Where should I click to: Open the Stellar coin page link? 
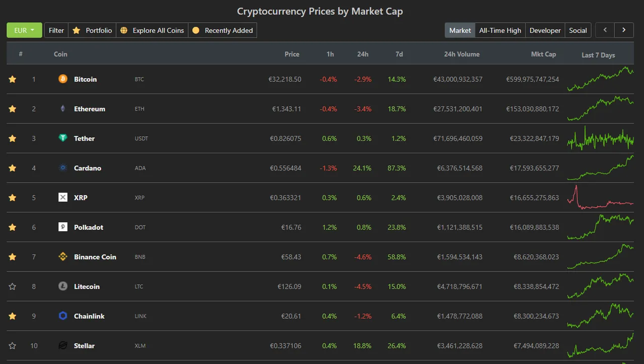coord(84,346)
